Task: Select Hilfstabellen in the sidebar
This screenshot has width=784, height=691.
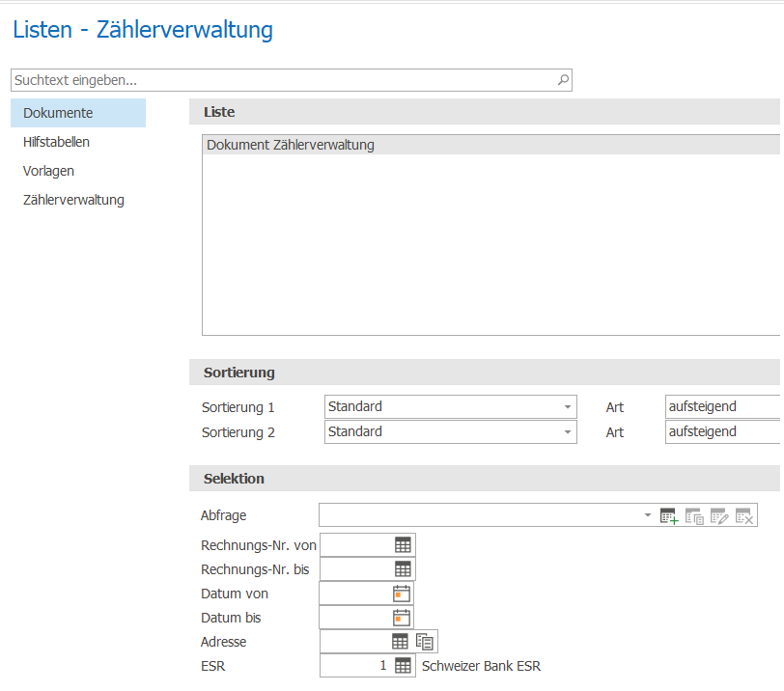Action: coord(57,142)
